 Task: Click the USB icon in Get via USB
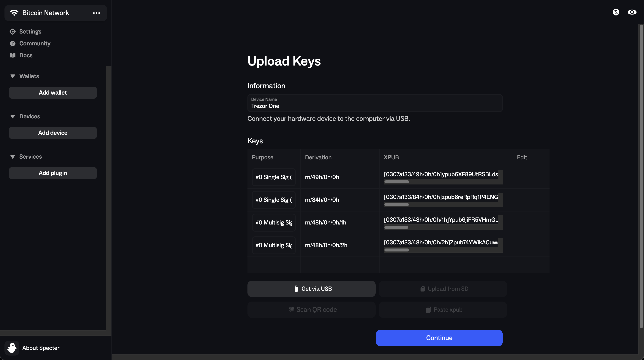296,289
